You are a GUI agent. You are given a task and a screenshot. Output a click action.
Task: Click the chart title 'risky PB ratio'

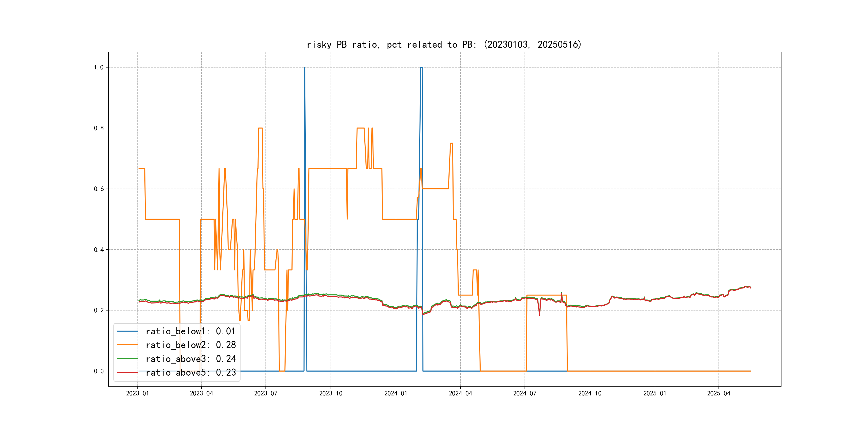pyautogui.click(x=444, y=44)
